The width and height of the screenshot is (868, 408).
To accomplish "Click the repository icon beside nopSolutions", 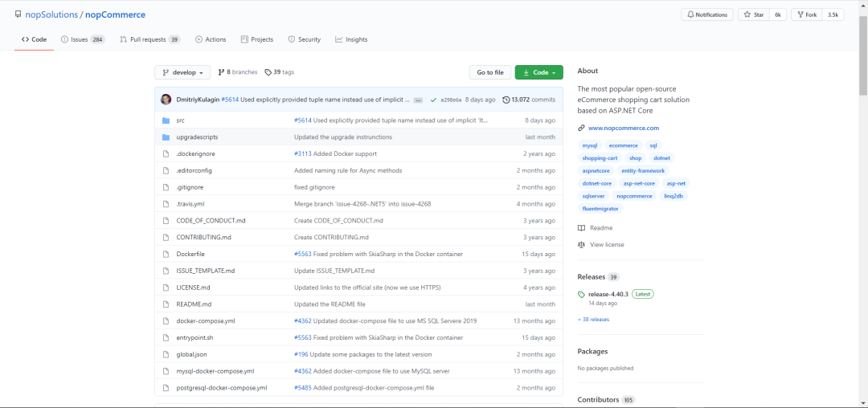I will (18, 14).
